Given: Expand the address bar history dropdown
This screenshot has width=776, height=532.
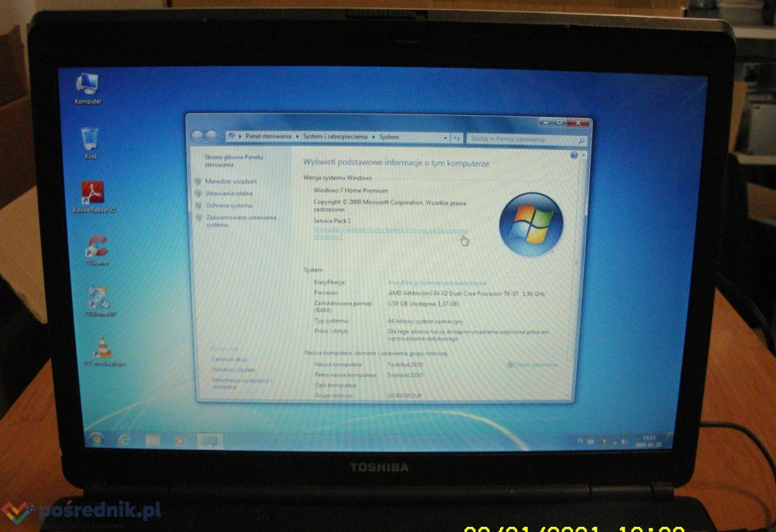Looking at the screenshot, I should pyautogui.click(x=445, y=138).
